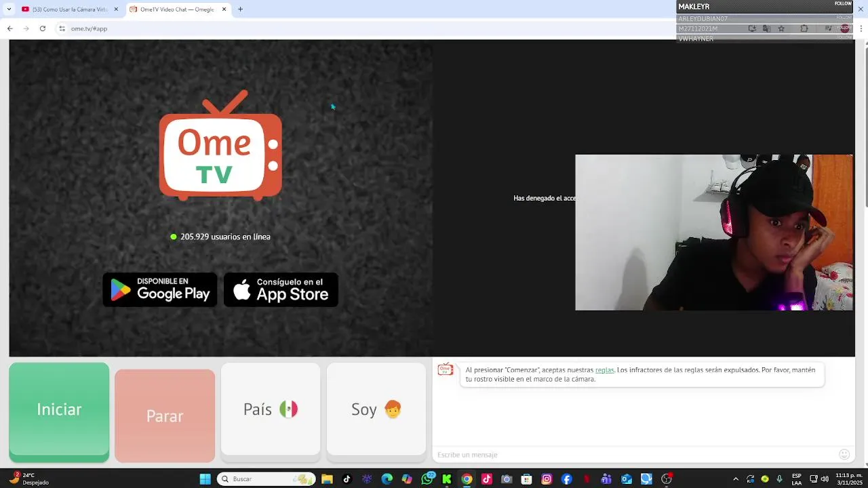Click the Parar button
Viewport: 868px width, 488px height.
pos(165,415)
